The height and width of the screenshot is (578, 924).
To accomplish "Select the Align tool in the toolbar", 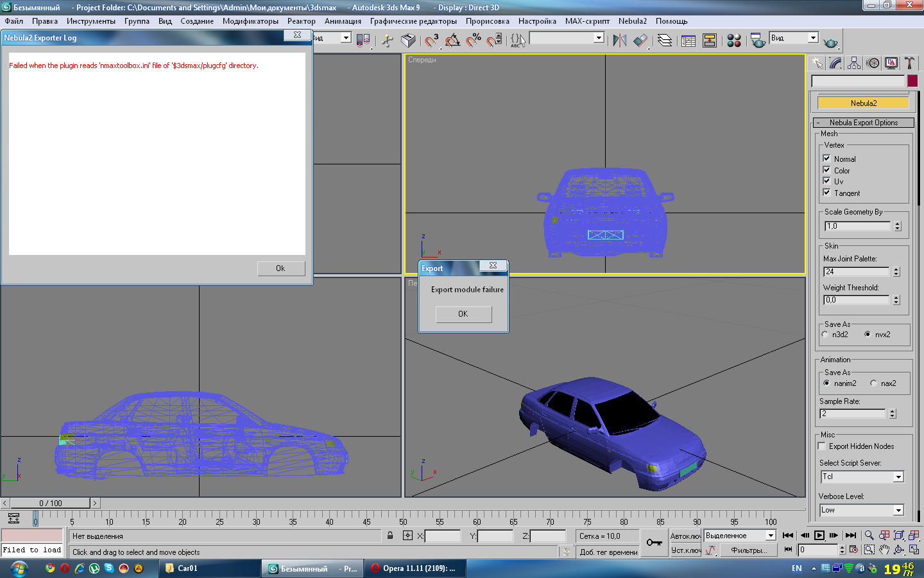I will click(x=640, y=40).
